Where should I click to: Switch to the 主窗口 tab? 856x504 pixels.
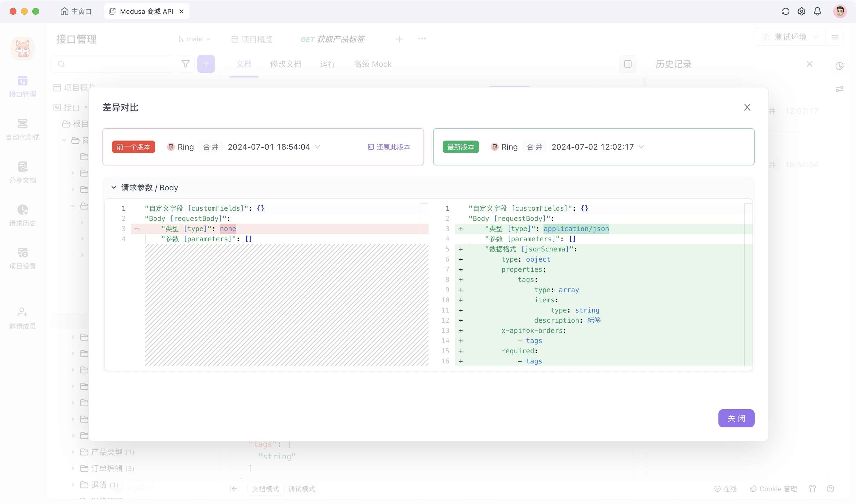point(76,12)
